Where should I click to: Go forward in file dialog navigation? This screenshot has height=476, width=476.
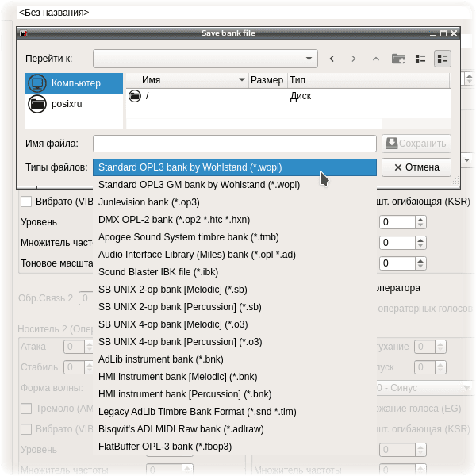tap(354, 58)
